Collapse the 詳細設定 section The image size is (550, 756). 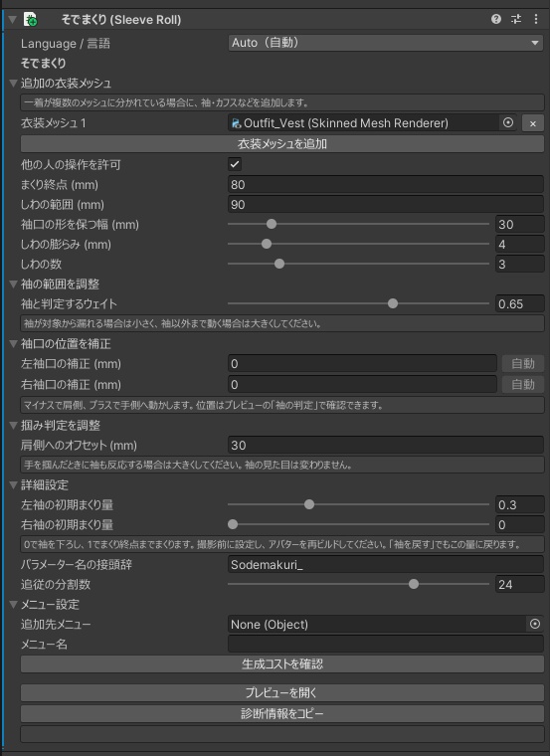coord(14,485)
